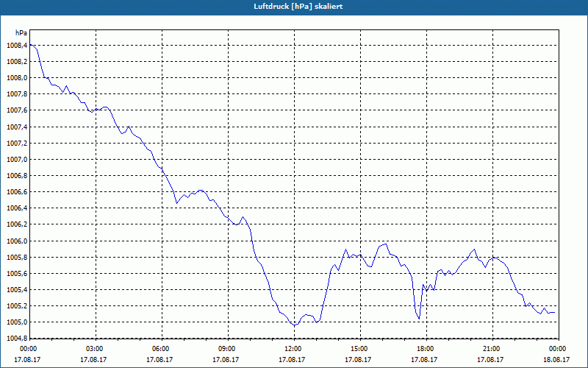The image size is (588, 368).
Task: Click the 1005,2 y-axis label
Action: pyautogui.click(x=17, y=306)
